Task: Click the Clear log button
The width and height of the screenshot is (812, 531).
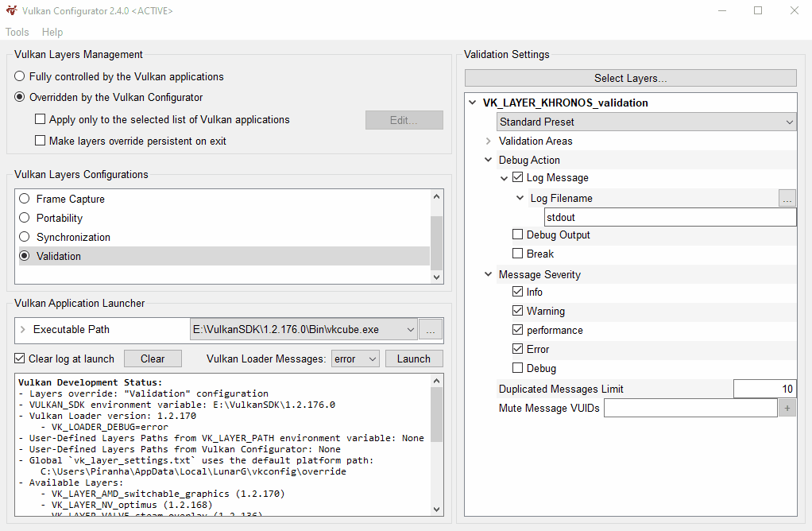Action: (153, 359)
